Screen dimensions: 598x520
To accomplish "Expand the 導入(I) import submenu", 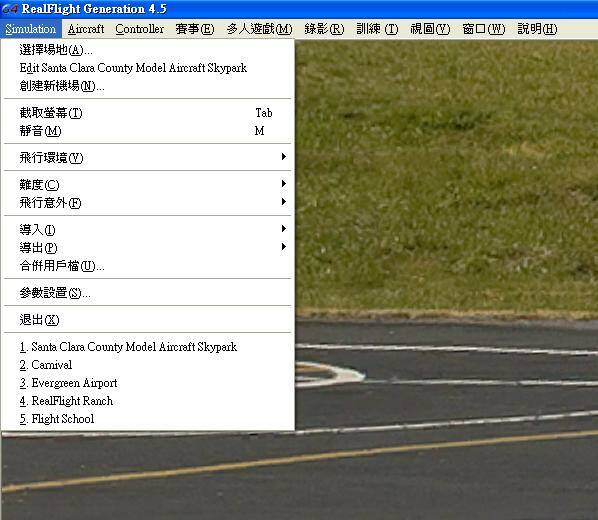I will click(148, 229).
